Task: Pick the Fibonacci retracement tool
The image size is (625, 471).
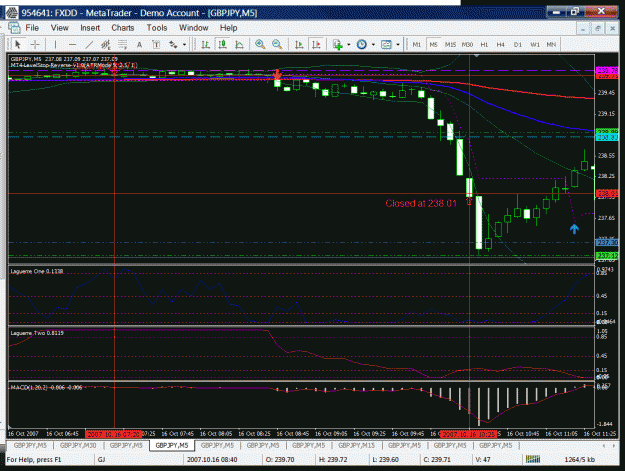Action: (122, 45)
